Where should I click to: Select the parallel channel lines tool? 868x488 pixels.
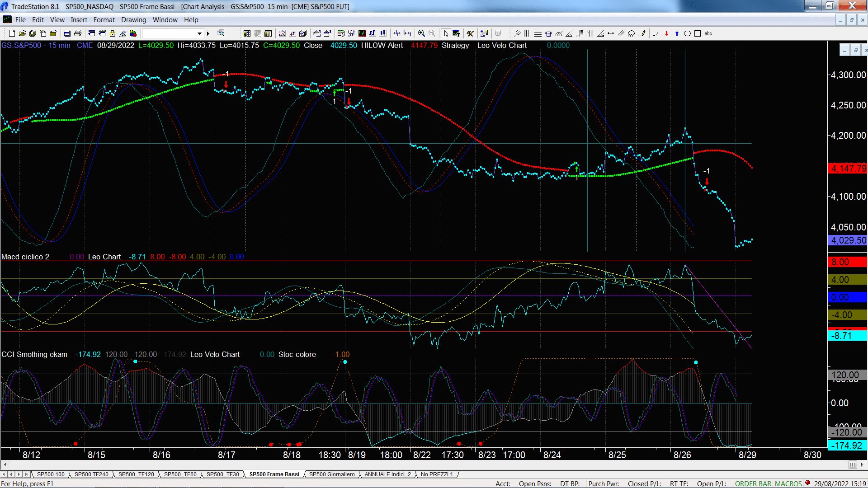coord(621,33)
